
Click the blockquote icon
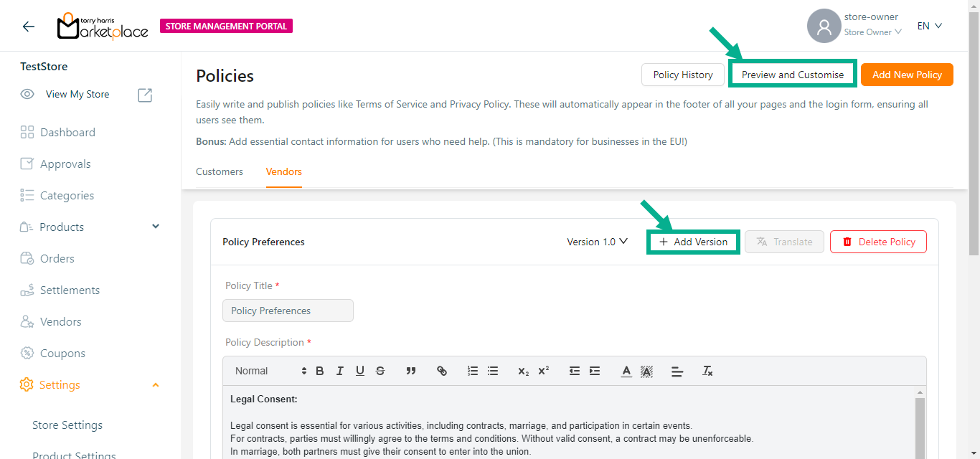tap(411, 371)
